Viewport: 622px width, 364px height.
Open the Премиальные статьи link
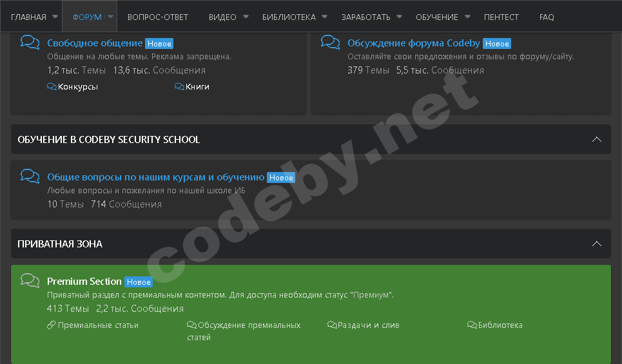pyautogui.click(x=98, y=325)
